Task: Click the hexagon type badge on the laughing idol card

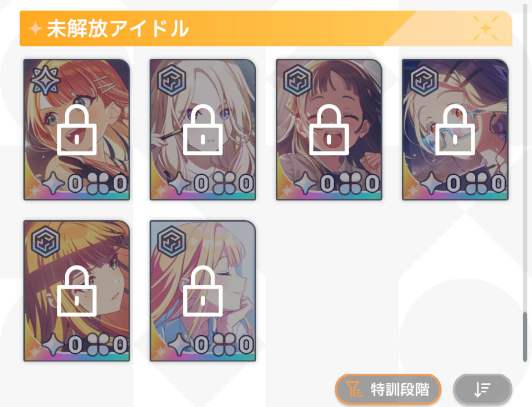Action: [x=297, y=80]
